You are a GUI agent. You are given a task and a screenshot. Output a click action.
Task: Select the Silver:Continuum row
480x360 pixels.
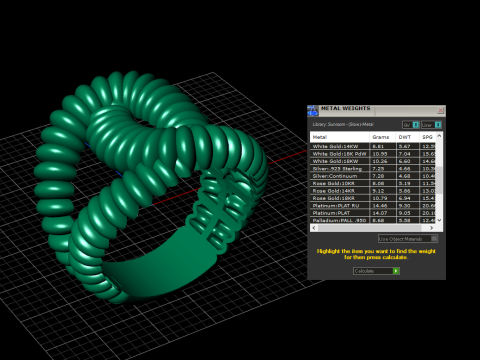click(373, 176)
